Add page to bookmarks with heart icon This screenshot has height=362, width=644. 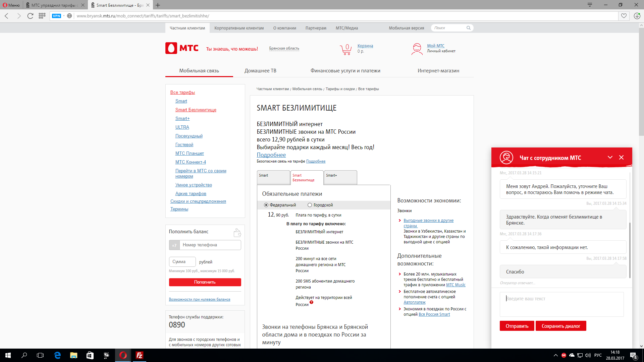[x=624, y=16]
